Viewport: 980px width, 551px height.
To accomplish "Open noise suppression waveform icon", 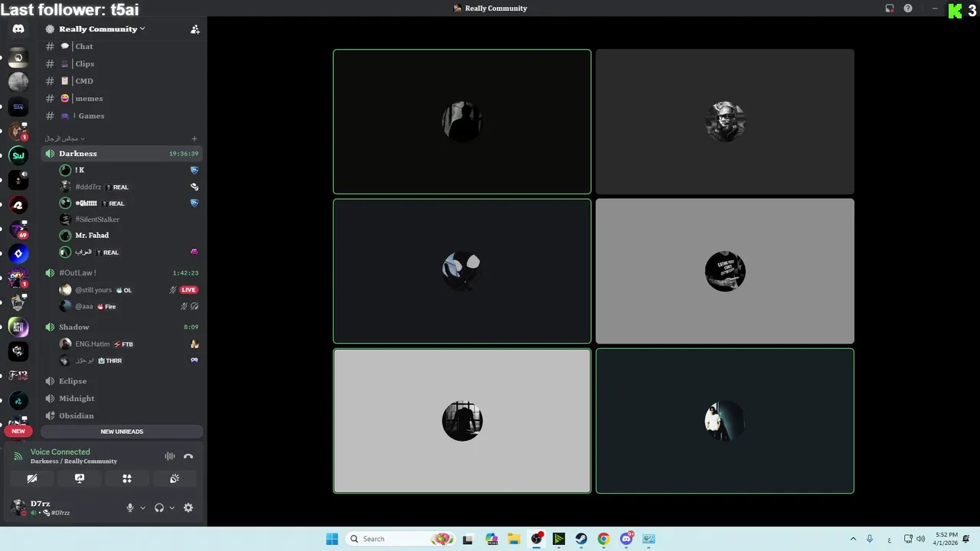I will point(170,456).
